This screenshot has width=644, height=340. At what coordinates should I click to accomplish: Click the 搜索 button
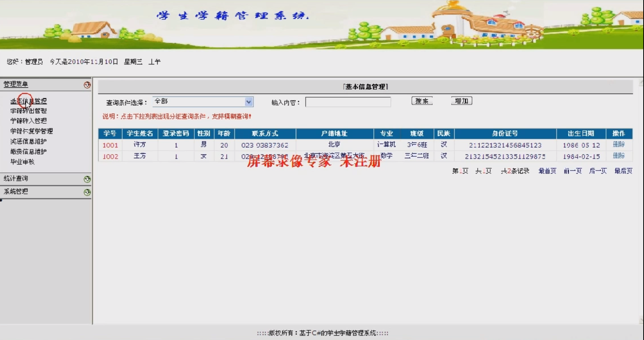click(422, 101)
